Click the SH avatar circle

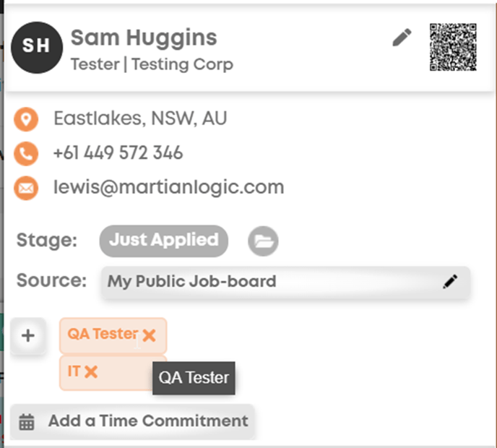click(x=37, y=48)
